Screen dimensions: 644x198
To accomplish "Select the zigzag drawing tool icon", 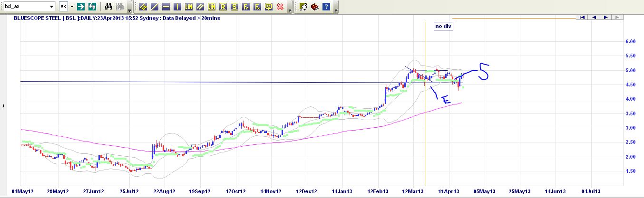I will (143, 7).
